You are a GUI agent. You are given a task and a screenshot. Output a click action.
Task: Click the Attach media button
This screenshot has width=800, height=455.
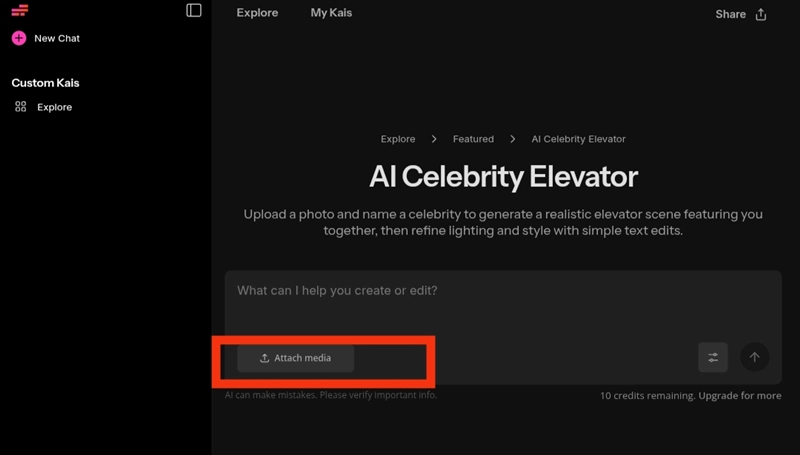[295, 358]
